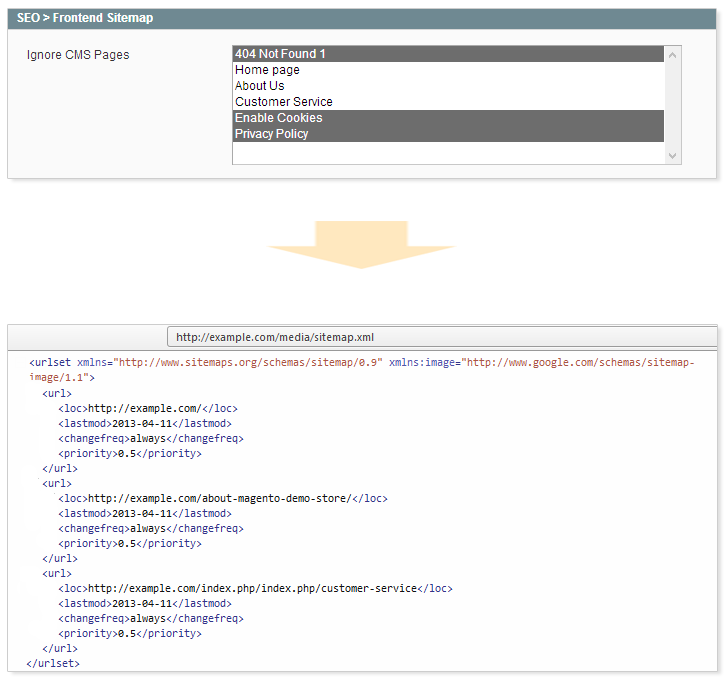Image resolution: width=725 pixels, height=680 pixels.
Task: Click the listbox scroll down arrow
Action: click(x=673, y=155)
